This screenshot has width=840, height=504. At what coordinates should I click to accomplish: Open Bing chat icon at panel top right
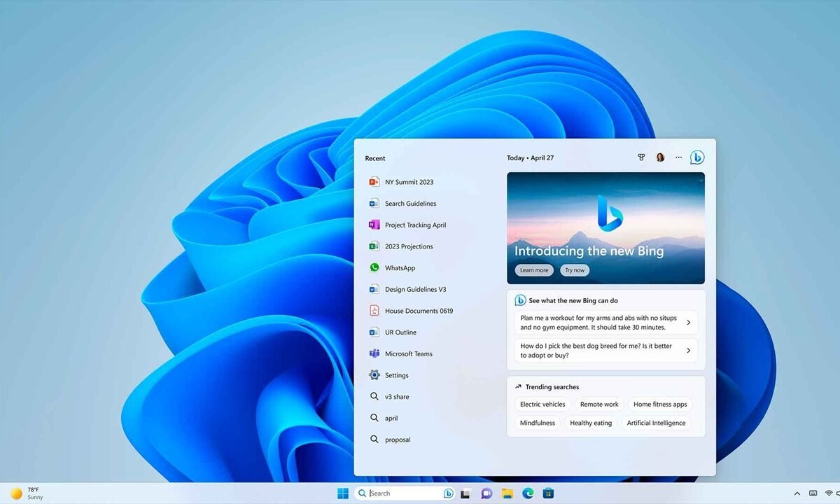coord(697,157)
